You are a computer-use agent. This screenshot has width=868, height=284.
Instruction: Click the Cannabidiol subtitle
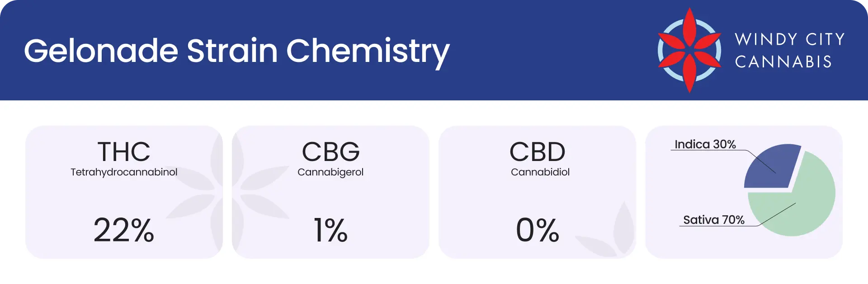tap(540, 172)
